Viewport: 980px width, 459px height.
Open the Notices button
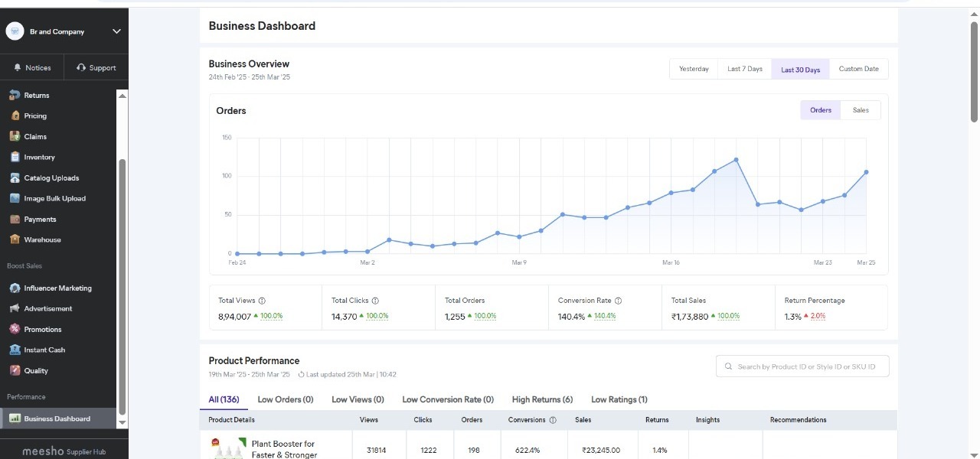[x=32, y=67]
